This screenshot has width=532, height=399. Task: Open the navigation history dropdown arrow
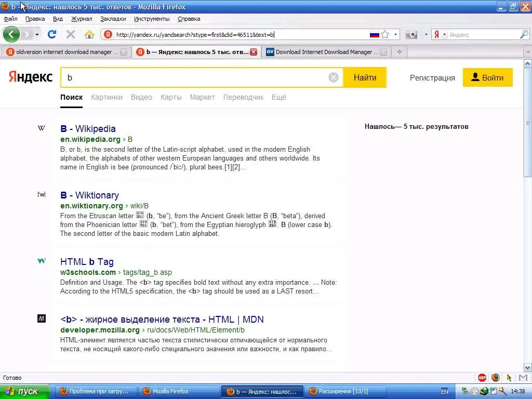click(x=37, y=35)
